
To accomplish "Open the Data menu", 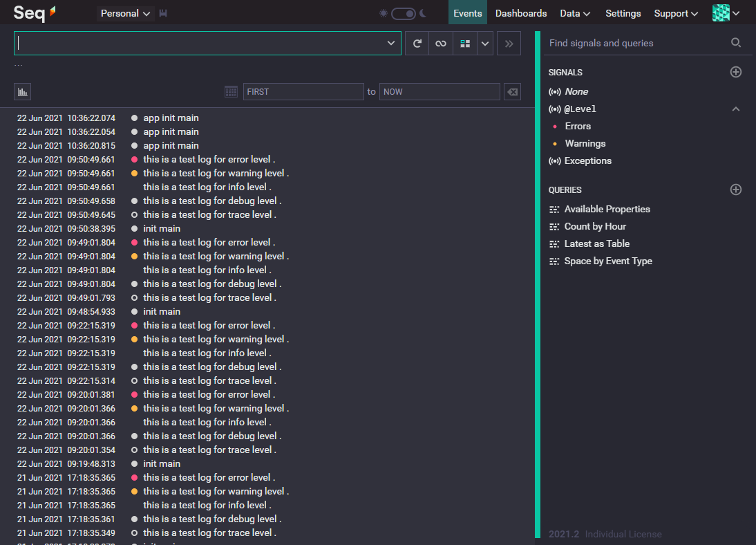I will (x=575, y=14).
